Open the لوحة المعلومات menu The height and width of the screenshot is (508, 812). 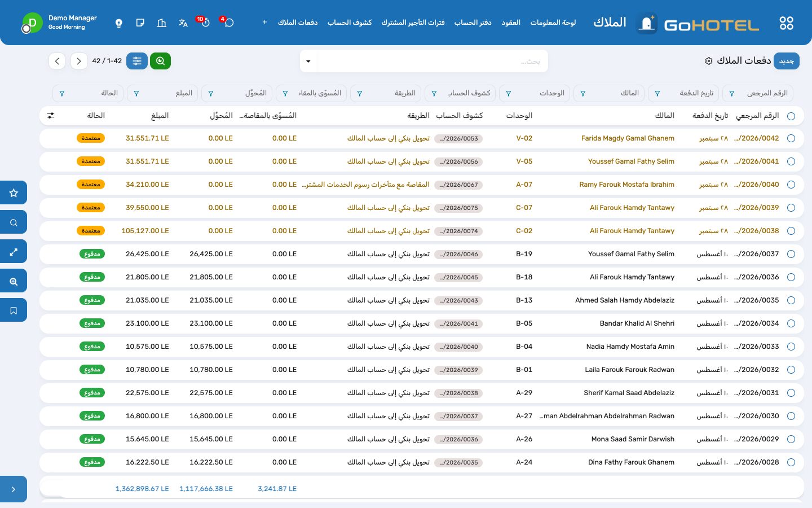pyautogui.click(x=553, y=23)
